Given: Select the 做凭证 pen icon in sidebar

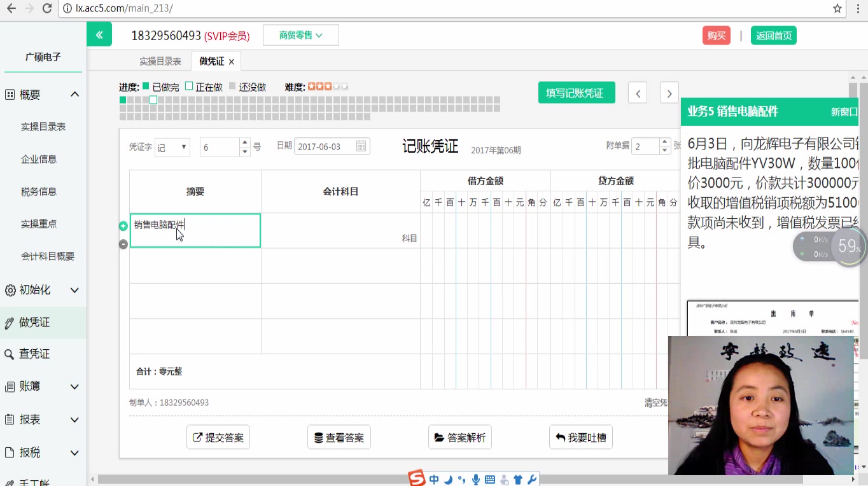Looking at the screenshot, I should pyautogui.click(x=10, y=322).
